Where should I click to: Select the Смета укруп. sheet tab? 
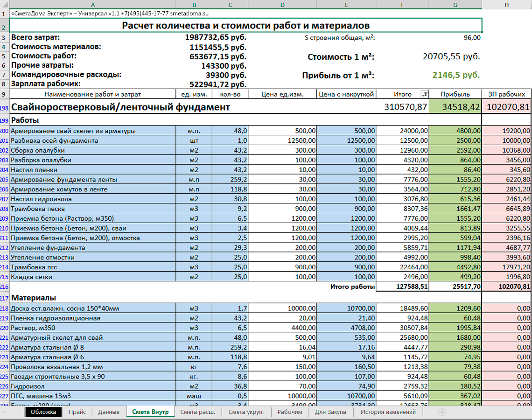tap(246, 412)
